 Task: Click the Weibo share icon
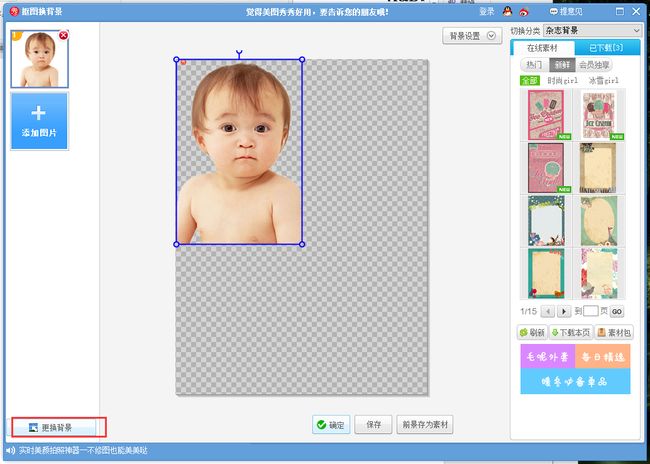(524, 12)
